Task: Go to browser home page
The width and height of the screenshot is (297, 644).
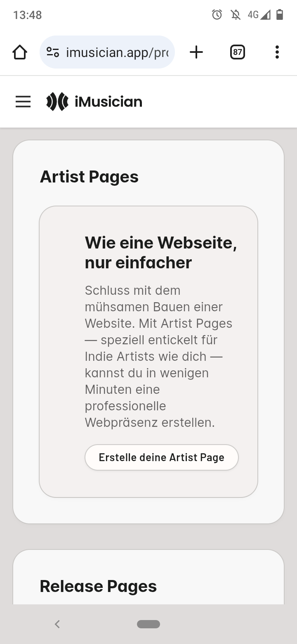Action: (x=20, y=52)
